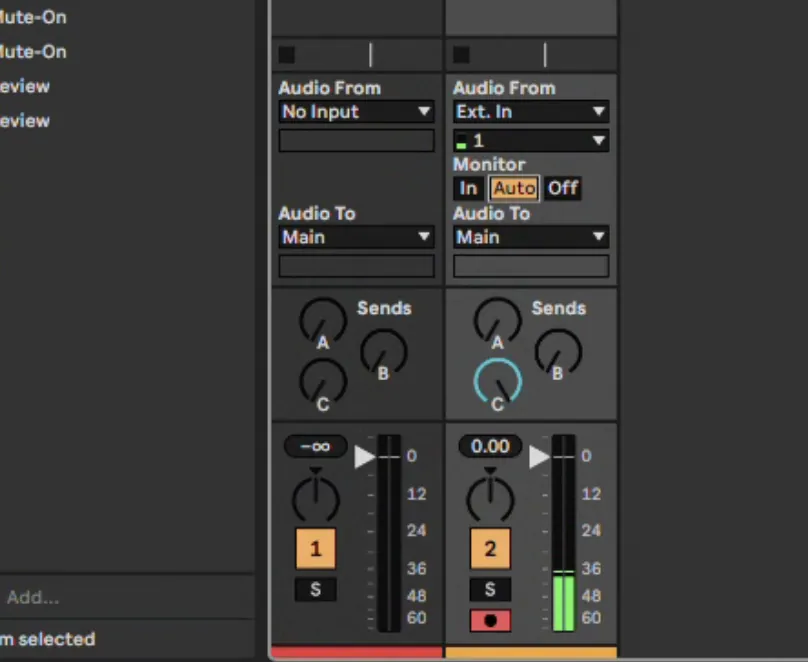Set track 2 Monitor to In
Image resolution: width=808 pixels, height=662 pixels.
click(x=468, y=188)
